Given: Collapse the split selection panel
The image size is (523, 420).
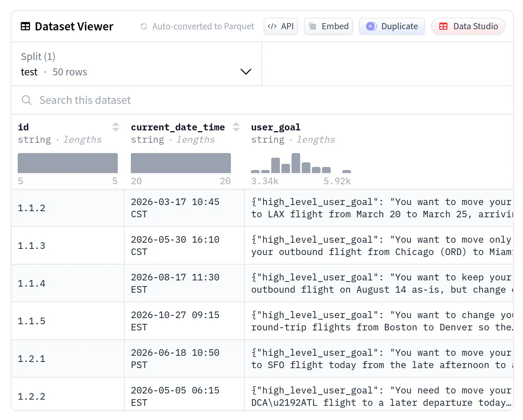Looking at the screenshot, I should click(x=246, y=72).
